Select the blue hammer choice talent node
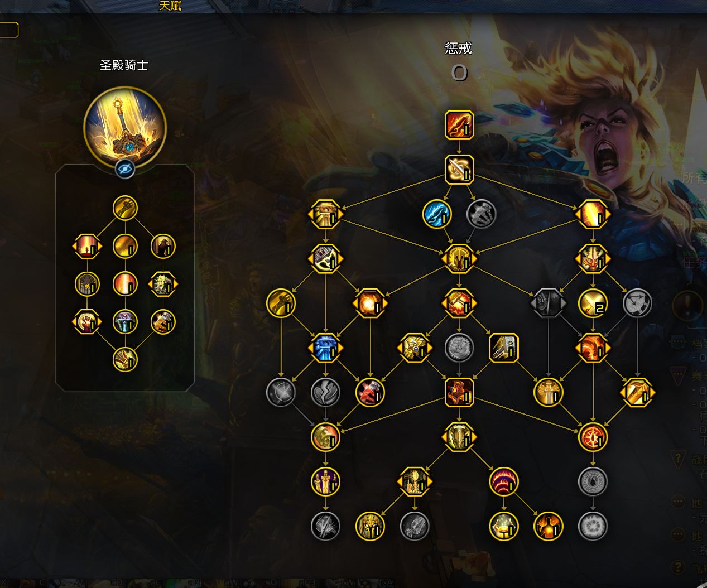 [325, 348]
